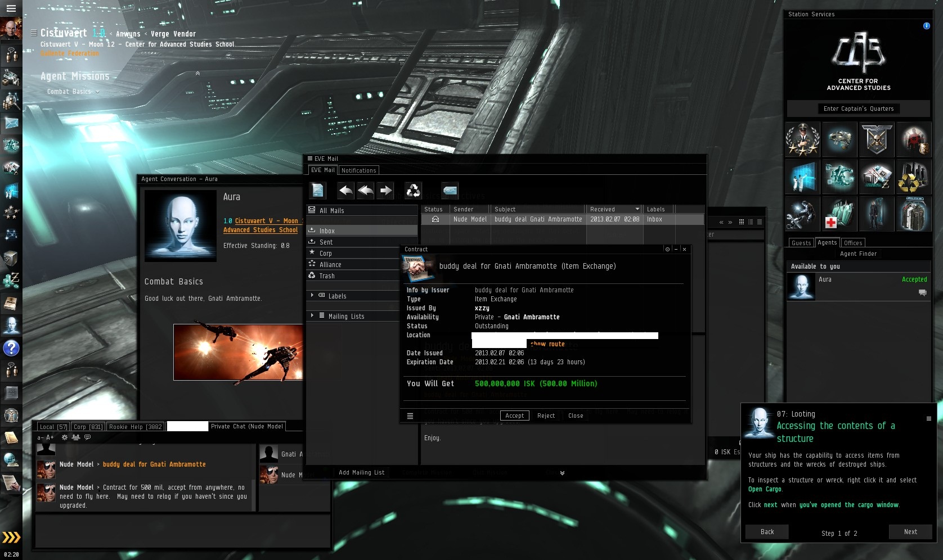Switch to the Notifications tab
The height and width of the screenshot is (560, 943).
(x=359, y=170)
